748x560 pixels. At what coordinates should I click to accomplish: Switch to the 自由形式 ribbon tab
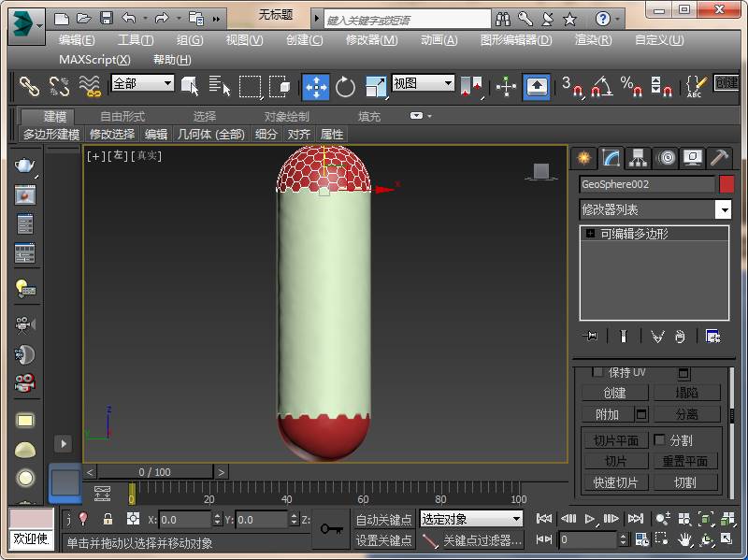(x=122, y=116)
